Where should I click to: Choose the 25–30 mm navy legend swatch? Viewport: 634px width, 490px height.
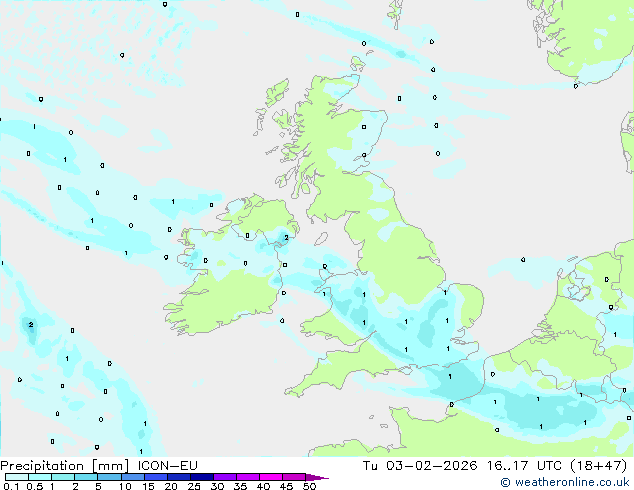(x=201, y=477)
